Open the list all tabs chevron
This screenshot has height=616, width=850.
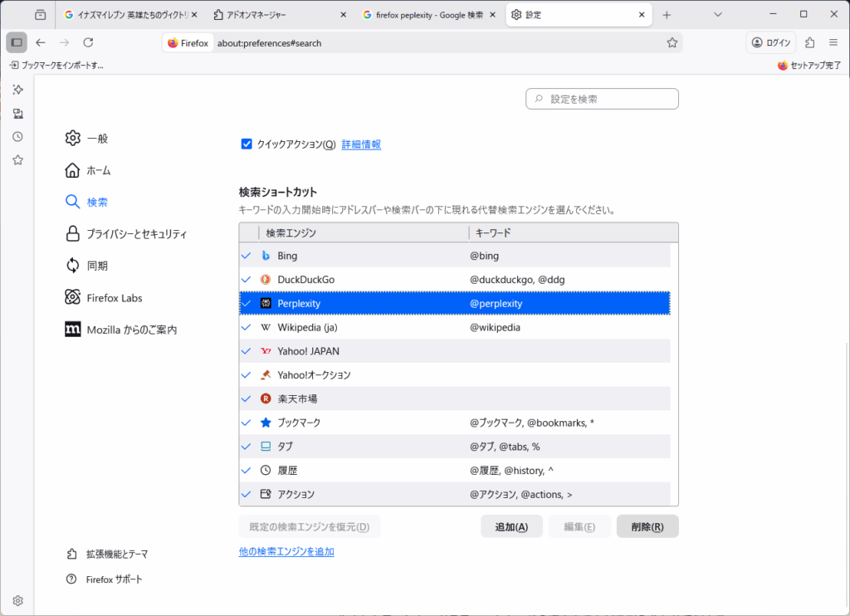pyautogui.click(x=718, y=14)
